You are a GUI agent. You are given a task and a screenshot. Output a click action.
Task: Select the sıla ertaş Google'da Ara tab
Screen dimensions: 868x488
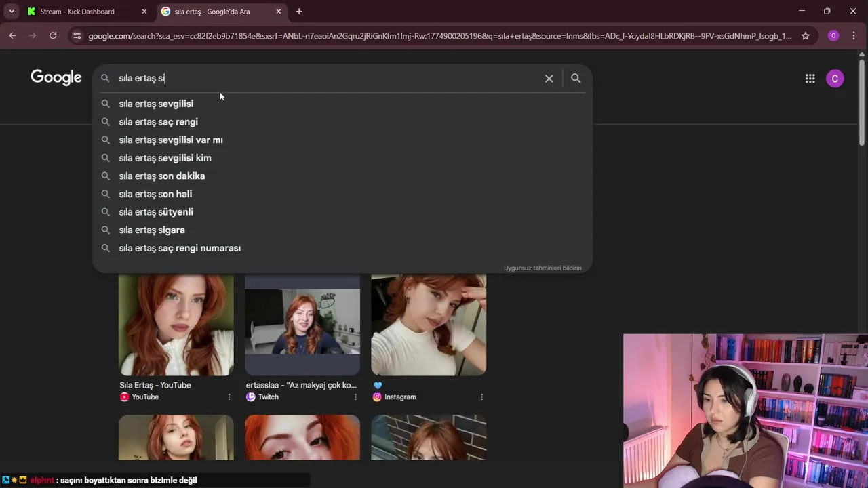[221, 12]
